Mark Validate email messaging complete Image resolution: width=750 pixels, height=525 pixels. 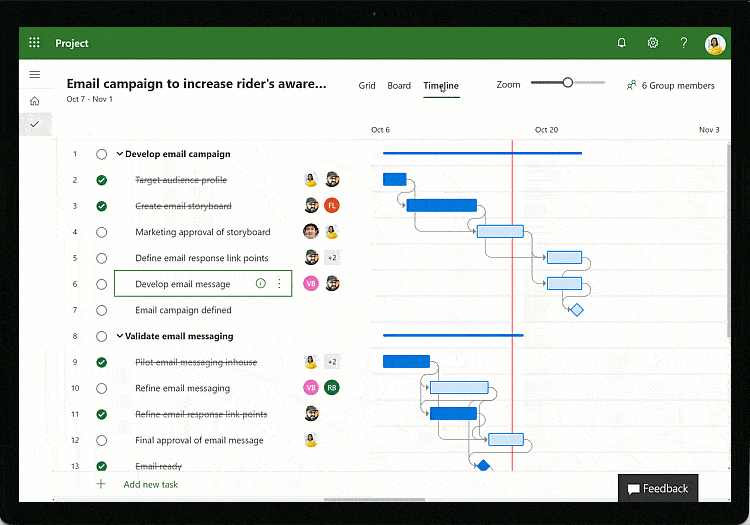coord(101,337)
